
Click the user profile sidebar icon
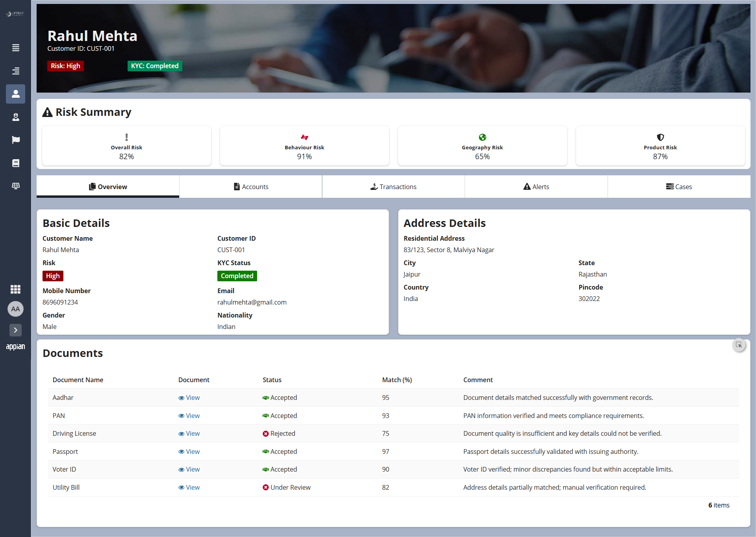pos(16,94)
